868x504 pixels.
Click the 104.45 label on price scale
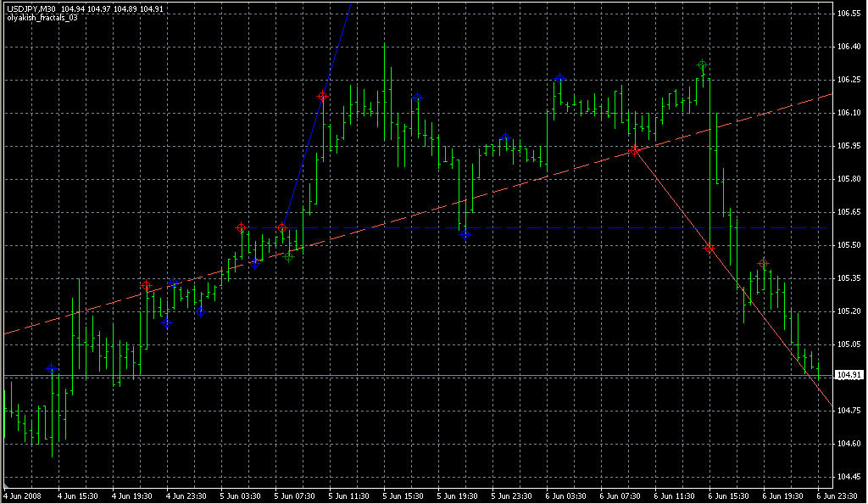point(849,477)
